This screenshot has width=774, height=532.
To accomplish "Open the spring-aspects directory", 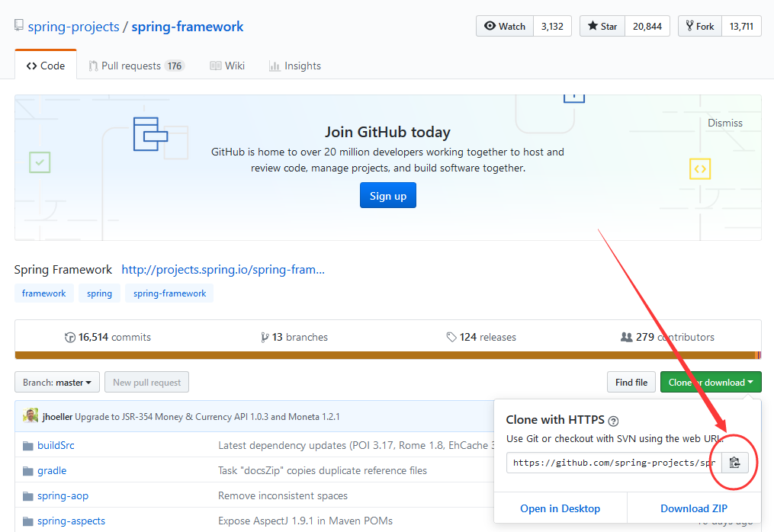I will tap(71, 521).
